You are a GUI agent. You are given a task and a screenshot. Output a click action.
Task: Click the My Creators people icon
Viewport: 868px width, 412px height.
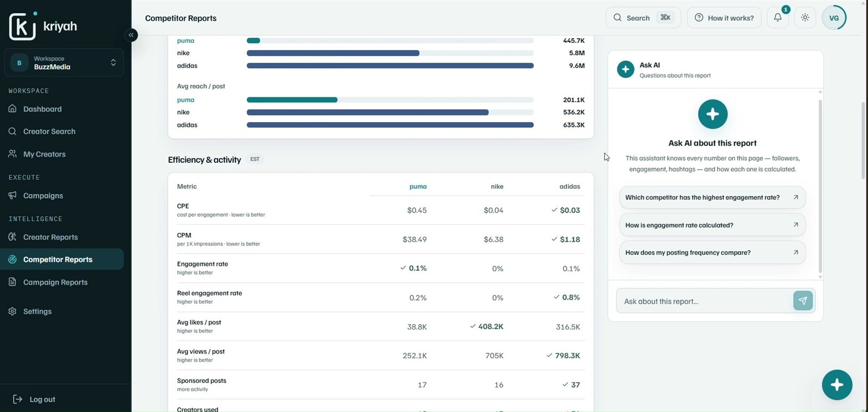pyautogui.click(x=12, y=154)
